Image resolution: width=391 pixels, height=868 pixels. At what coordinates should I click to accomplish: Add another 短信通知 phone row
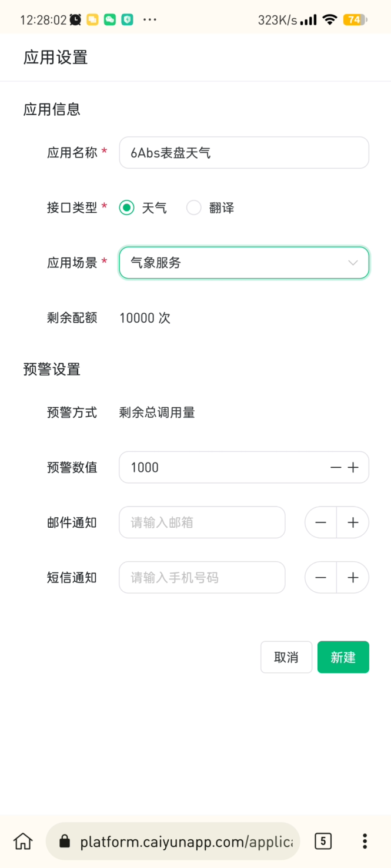pyautogui.click(x=353, y=578)
